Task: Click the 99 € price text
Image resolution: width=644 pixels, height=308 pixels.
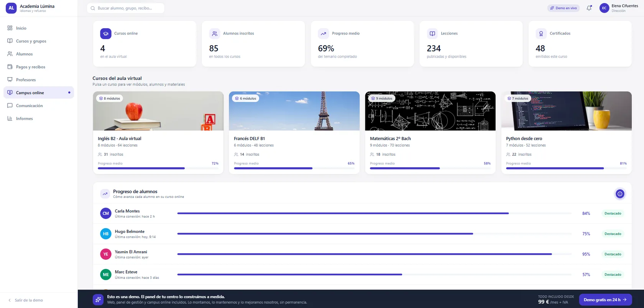Action: (x=544, y=302)
